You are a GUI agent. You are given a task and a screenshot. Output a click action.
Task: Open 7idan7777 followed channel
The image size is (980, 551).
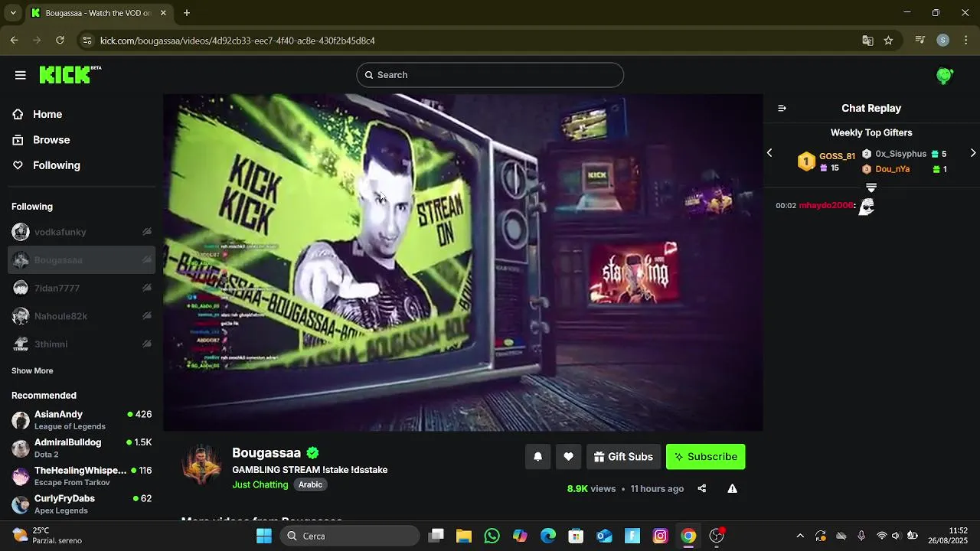[81, 289]
